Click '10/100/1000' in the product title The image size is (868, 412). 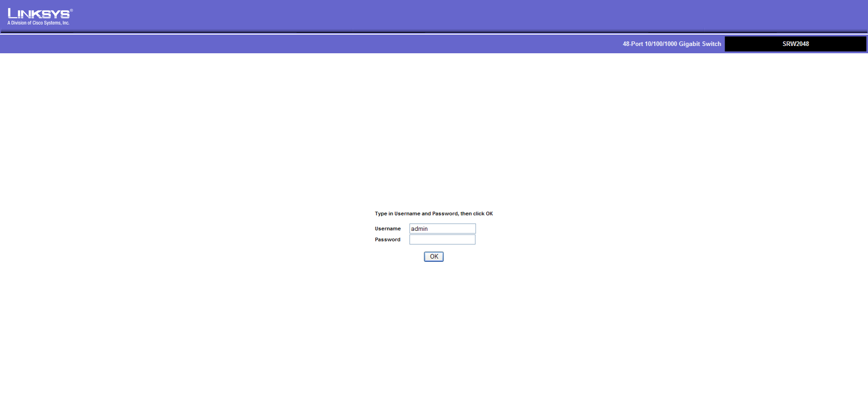(x=661, y=44)
